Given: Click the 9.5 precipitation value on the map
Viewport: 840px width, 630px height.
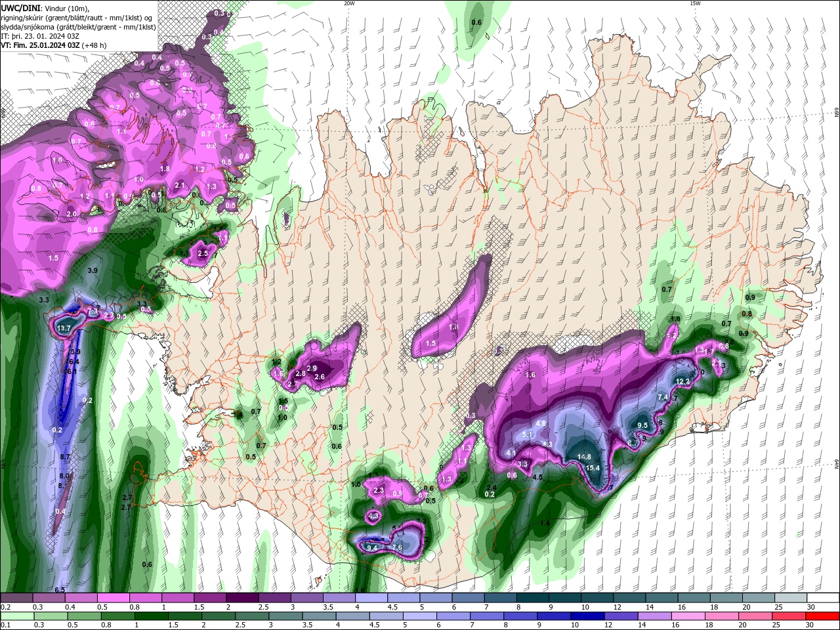Looking at the screenshot, I should (643, 425).
